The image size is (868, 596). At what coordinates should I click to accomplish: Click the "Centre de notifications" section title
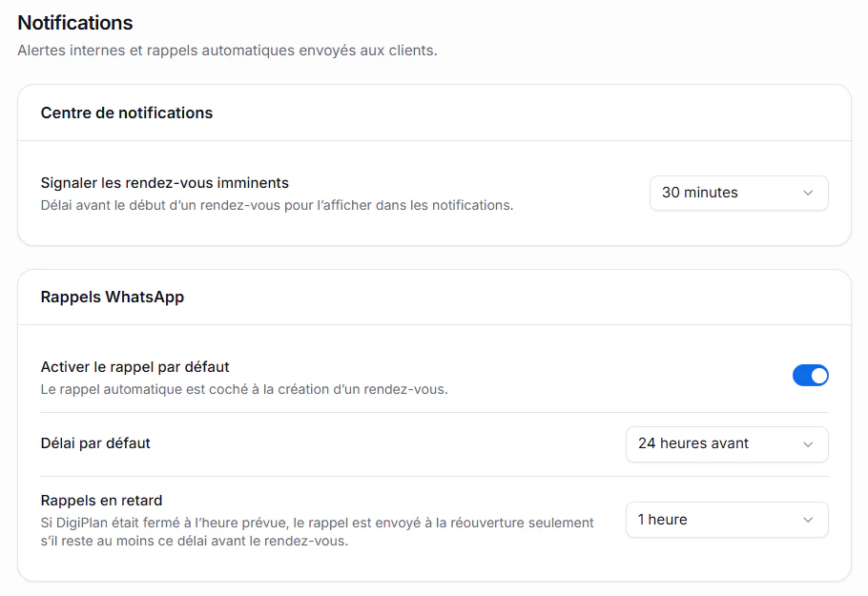tap(127, 113)
